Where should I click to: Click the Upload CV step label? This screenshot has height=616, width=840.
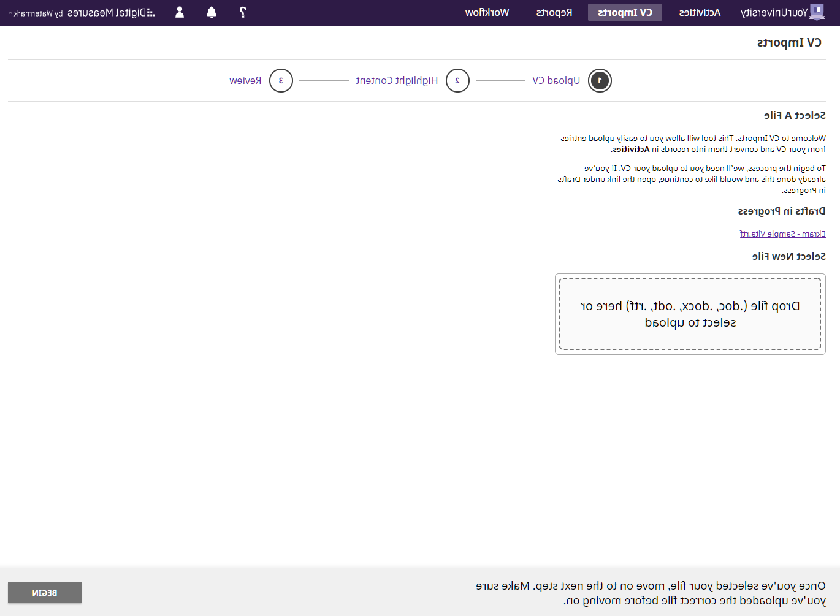pyautogui.click(x=556, y=80)
